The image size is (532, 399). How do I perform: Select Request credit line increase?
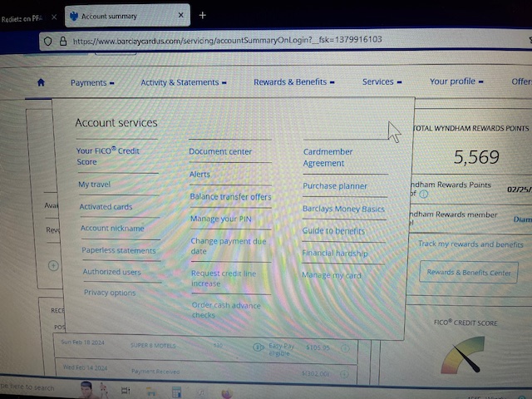coord(224,278)
